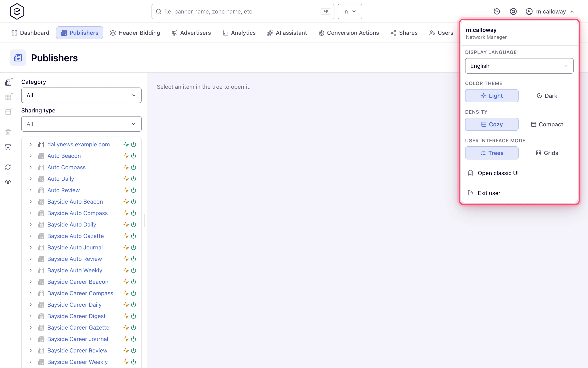Open the Category dropdown
This screenshot has height=368, width=588.
click(81, 95)
